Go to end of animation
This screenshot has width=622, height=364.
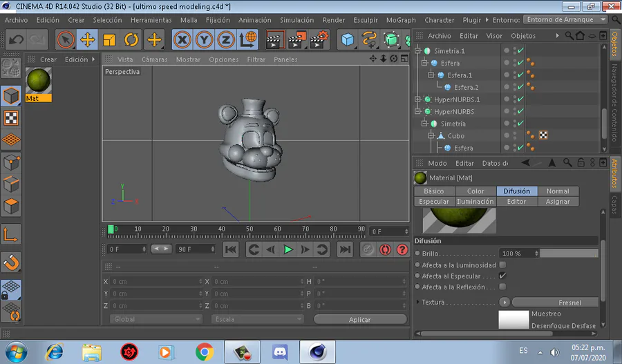click(x=345, y=249)
